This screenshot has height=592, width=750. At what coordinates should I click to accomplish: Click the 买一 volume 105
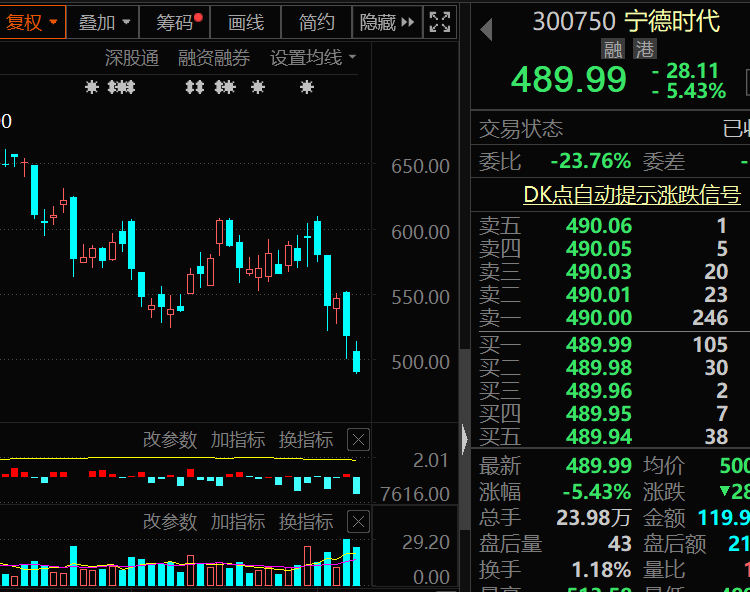(710, 345)
